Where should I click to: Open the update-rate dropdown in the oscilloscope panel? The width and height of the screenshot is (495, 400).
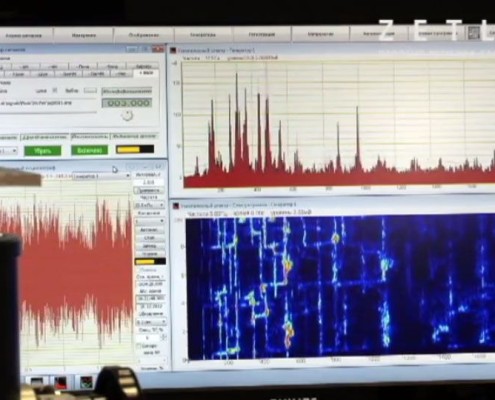[151, 322]
